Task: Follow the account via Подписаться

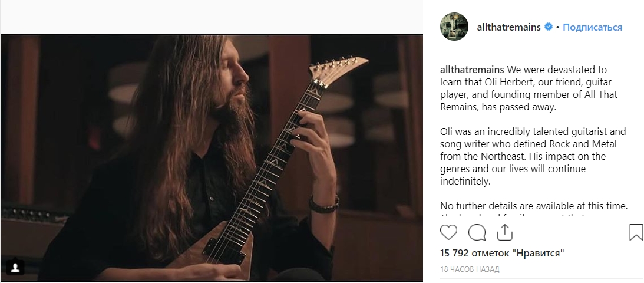Action: coord(592,27)
